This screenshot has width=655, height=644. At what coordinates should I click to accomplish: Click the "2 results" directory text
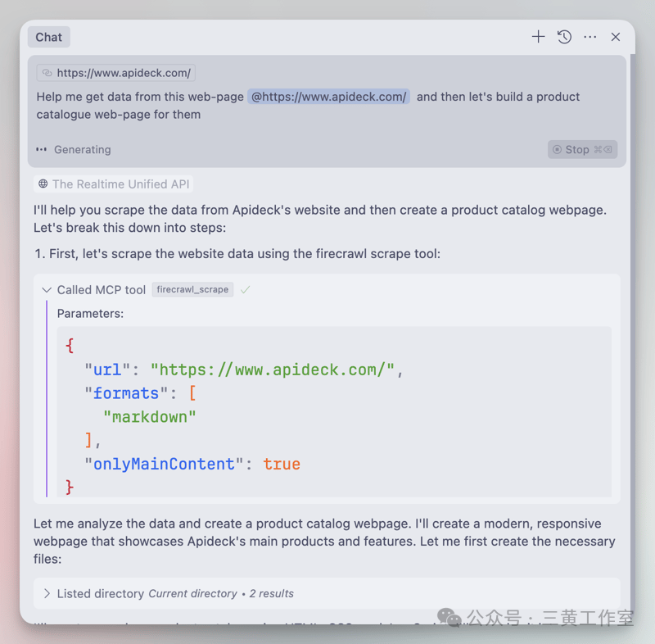[x=271, y=593]
